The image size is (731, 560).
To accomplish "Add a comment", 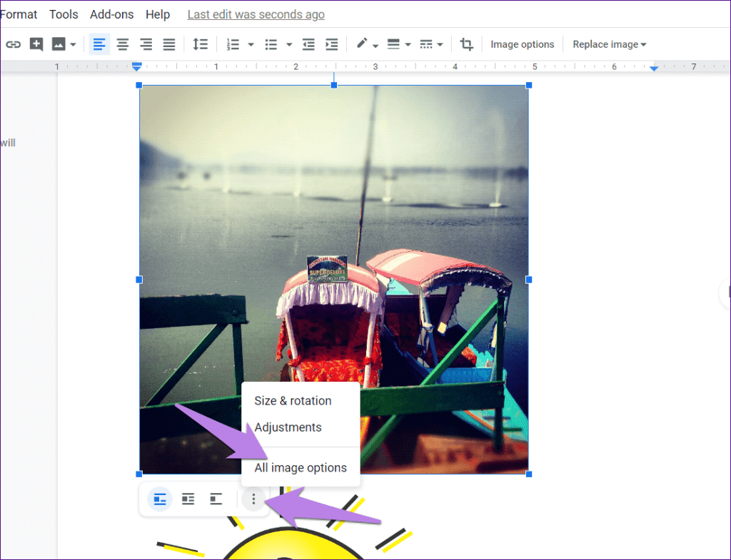I will pos(36,44).
